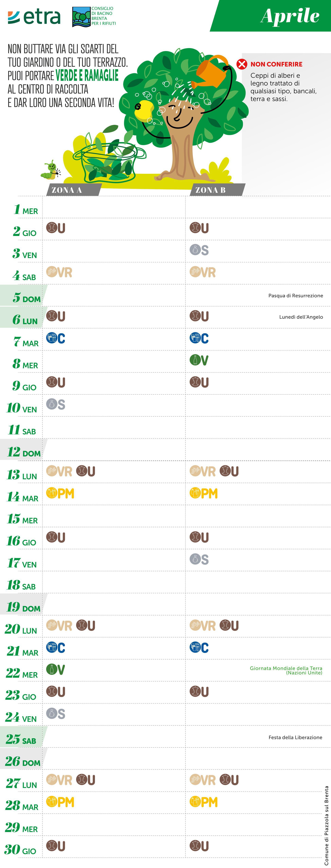
Task: Click the etra logo
Action: pos(34,17)
